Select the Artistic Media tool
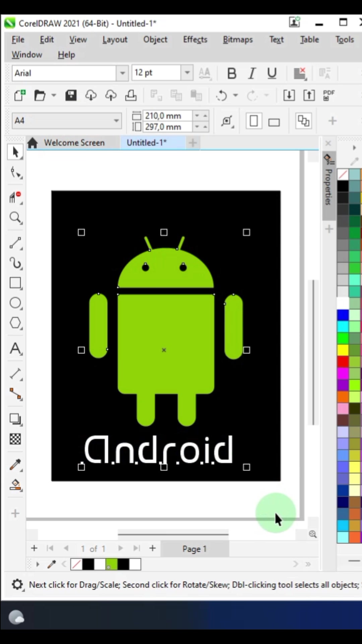Image resolution: width=362 pixels, height=644 pixels. click(x=15, y=263)
